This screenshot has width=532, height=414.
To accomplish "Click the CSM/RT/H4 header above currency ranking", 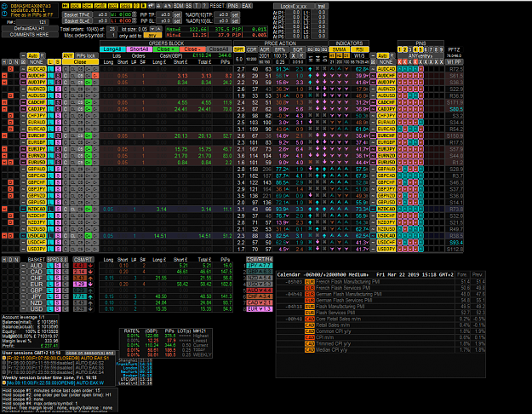I will pos(260,260).
